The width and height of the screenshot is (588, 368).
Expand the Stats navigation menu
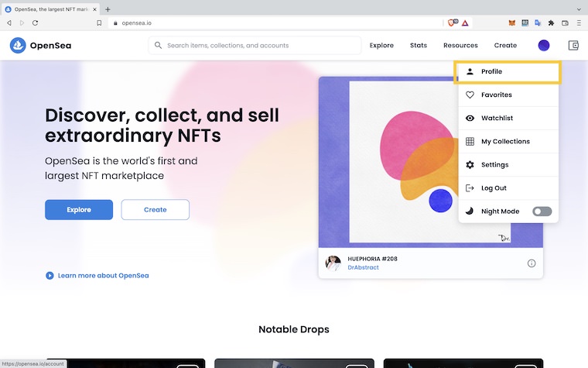coord(419,46)
